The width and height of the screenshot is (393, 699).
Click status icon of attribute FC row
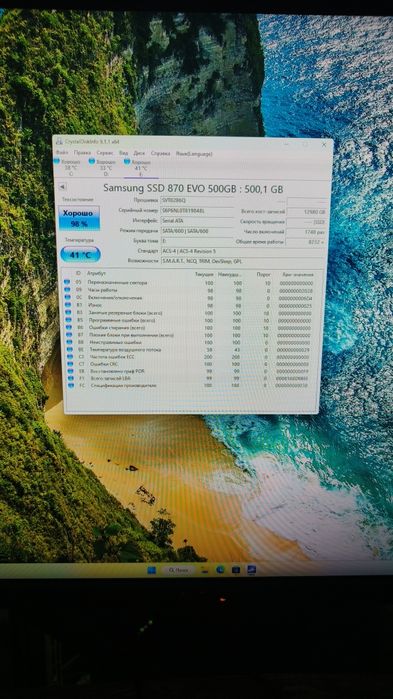coord(72,386)
